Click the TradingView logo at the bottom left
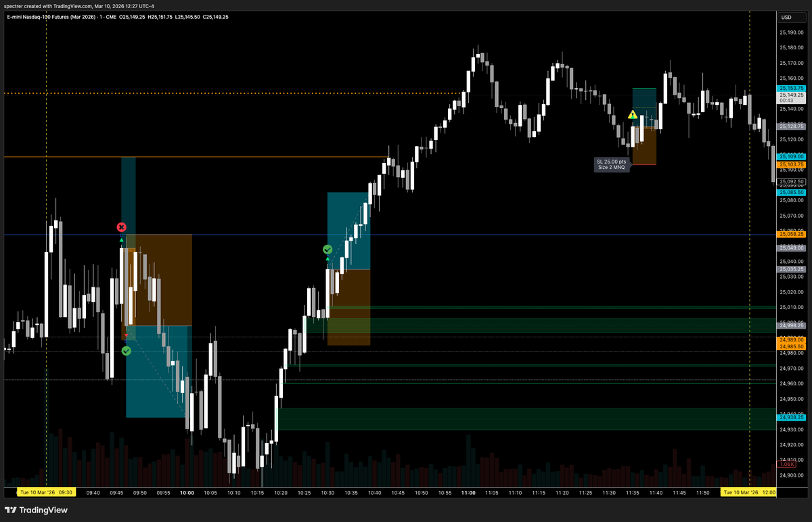 (36, 510)
